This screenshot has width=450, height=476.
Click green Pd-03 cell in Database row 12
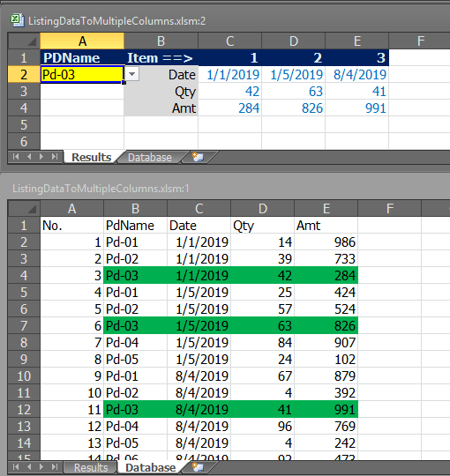pos(135,410)
